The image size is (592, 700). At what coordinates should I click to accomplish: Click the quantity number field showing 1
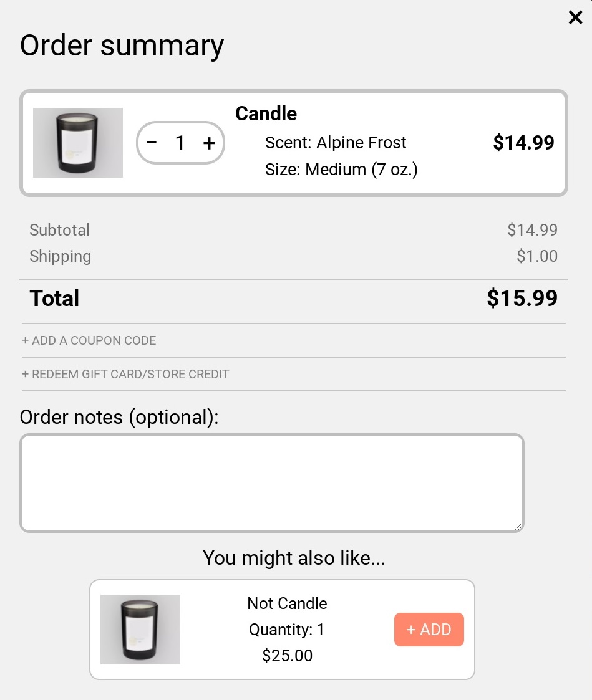180,143
